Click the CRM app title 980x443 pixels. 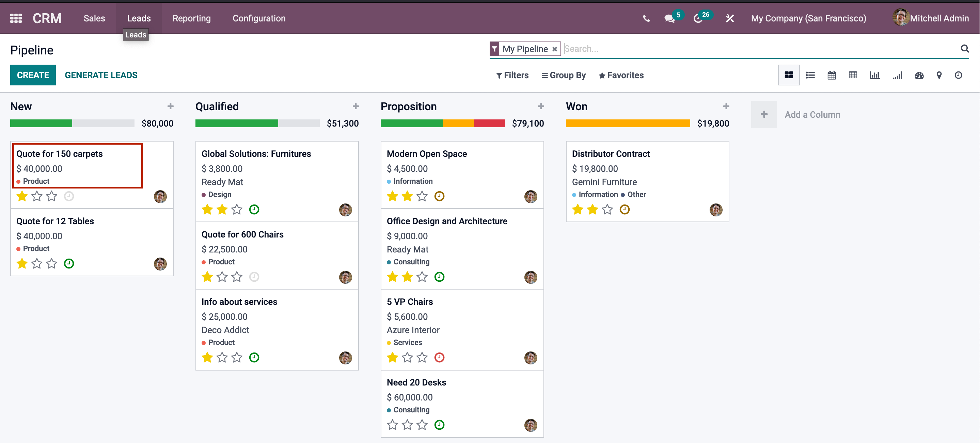pyautogui.click(x=47, y=18)
